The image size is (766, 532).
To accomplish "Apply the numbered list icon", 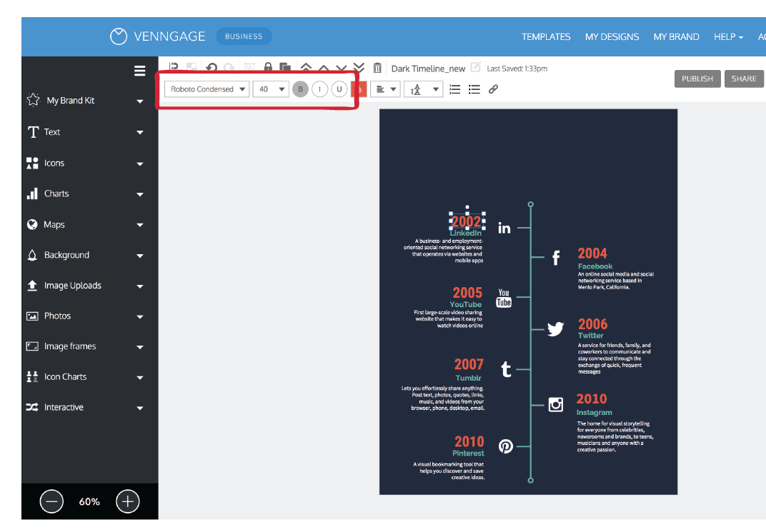I will click(454, 89).
